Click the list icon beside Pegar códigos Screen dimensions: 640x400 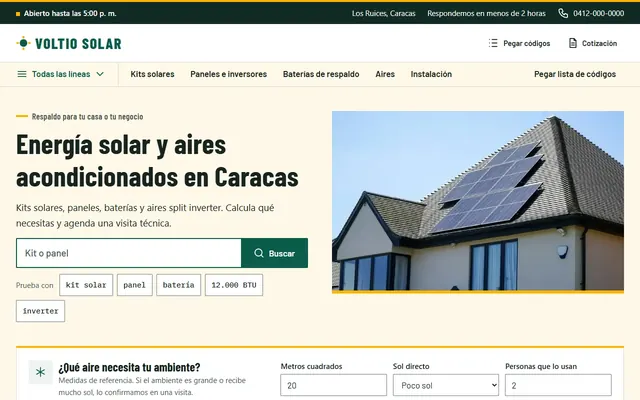click(x=493, y=43)
